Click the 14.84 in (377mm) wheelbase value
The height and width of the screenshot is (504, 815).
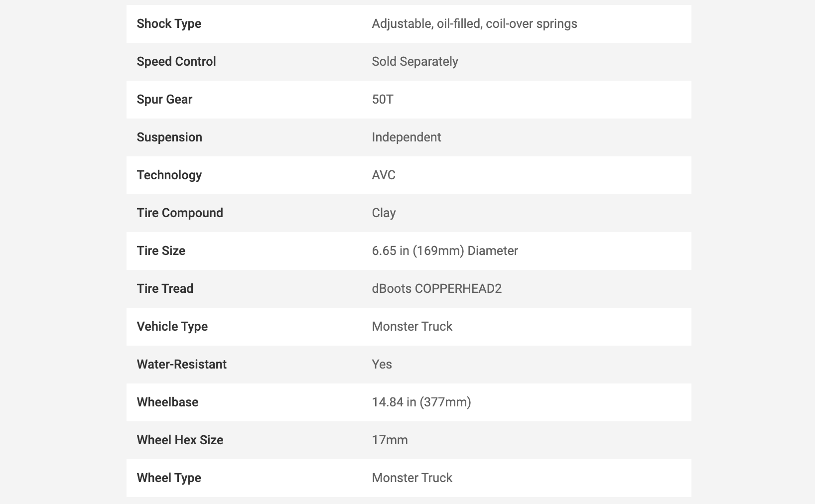coord(421,402)
